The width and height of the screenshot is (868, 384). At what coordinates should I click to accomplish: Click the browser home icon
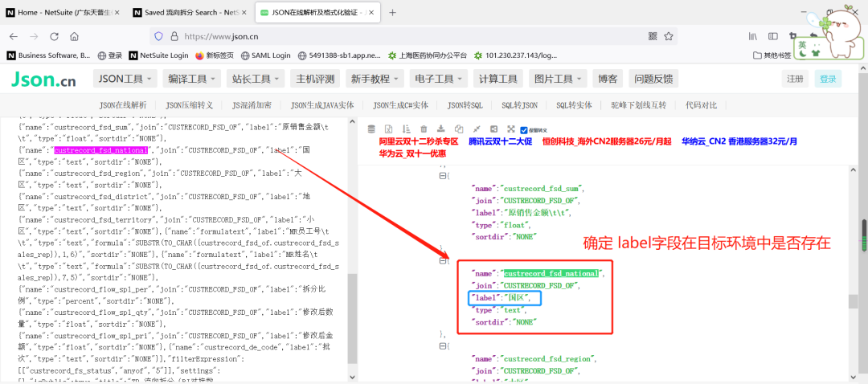click(x=74, y=36)
